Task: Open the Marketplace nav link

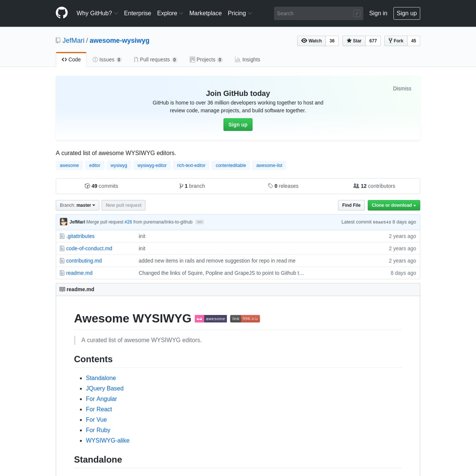Action: click(x=205, y=13)
